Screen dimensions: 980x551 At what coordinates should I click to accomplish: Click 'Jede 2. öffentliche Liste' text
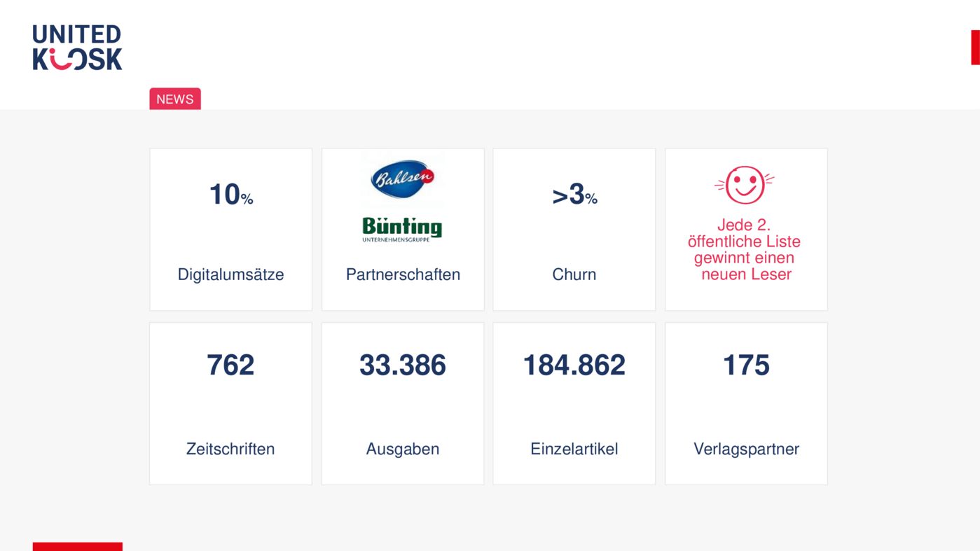pyautogui.click(x=744, y=233)
